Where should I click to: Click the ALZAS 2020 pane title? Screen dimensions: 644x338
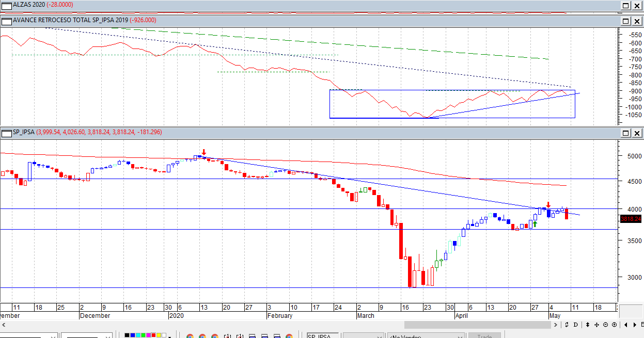29,5
